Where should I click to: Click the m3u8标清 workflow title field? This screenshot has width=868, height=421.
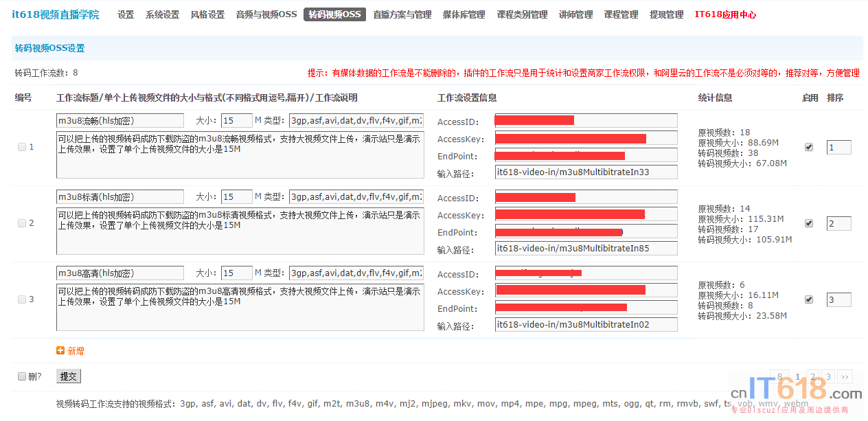[120, 197]
